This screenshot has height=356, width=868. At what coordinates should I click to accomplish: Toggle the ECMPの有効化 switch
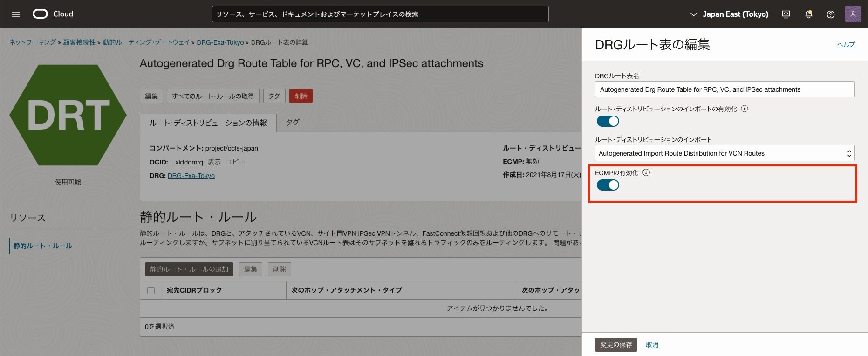tap(608, 185)
